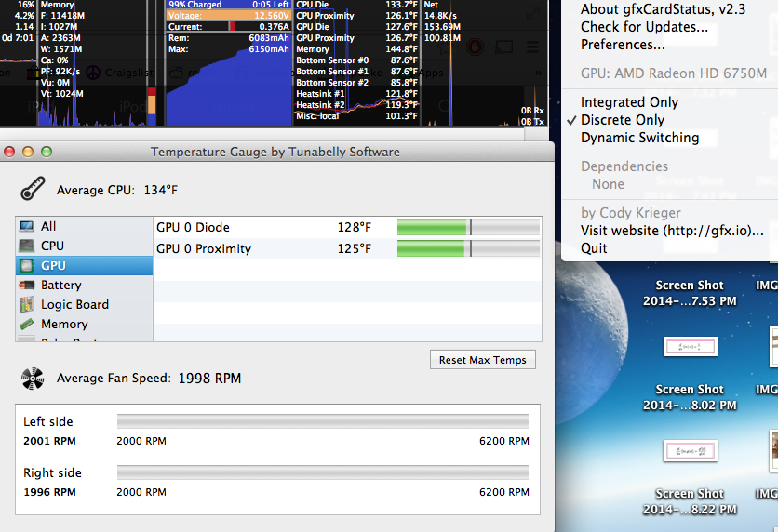The width and height of the screenshot is (778, 532).
Task: Click the CPU chip icon
Action: coord(27,246)
